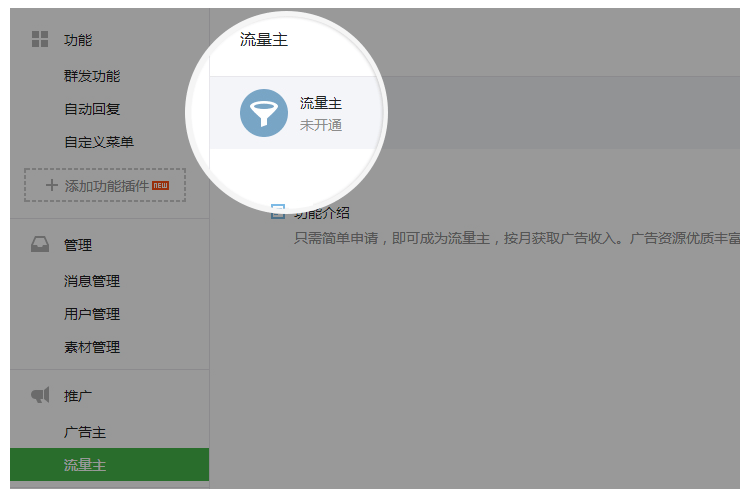Go to 自定义菜单 settings

click(x=99, y=142)
